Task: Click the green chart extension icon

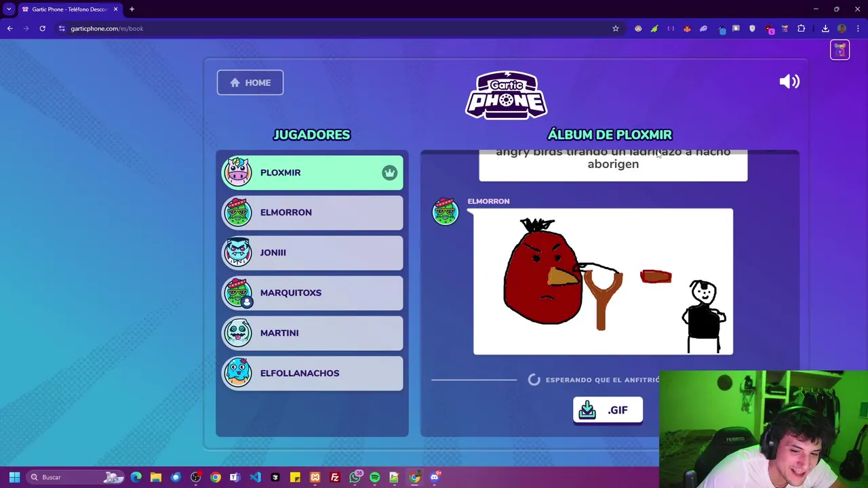Action: (x=654, y=28)
